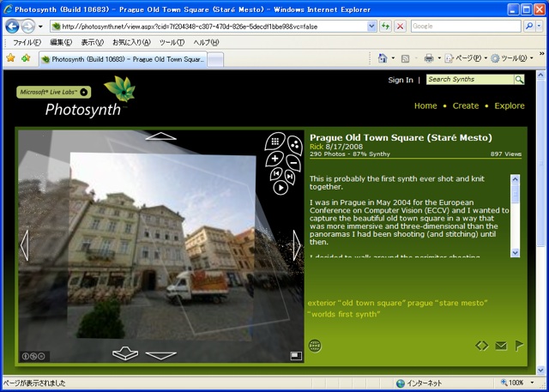
Task: Expand the Home button dropdown arrow
Action: pos(393,58)
